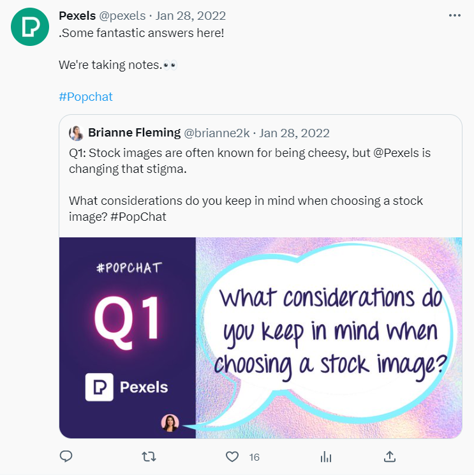Click the #Popchat hashtag link
Viewport: 474px width, 476px height.
click(85, 97)
